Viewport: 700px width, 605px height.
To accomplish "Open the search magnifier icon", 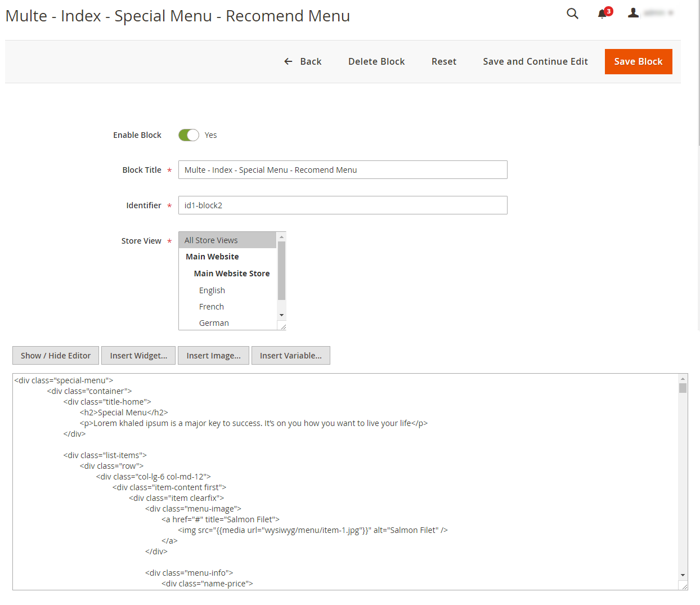I will pos(572,14).
